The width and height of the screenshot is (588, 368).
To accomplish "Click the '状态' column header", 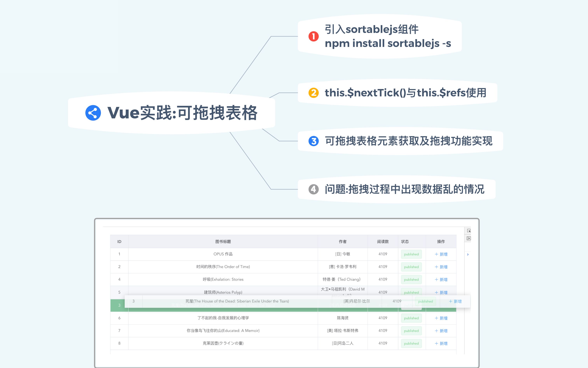I will pos(412,241).
